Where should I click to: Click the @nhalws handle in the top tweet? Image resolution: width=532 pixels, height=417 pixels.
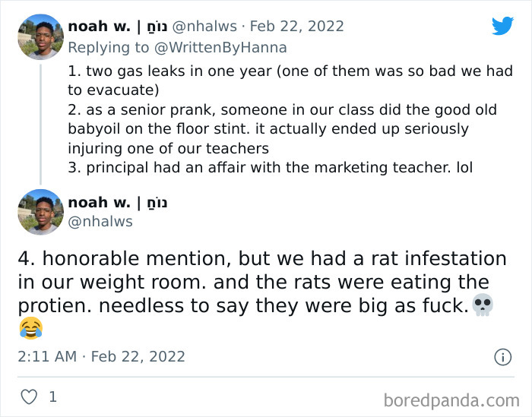pyautogui.click(x=204, y=26)
